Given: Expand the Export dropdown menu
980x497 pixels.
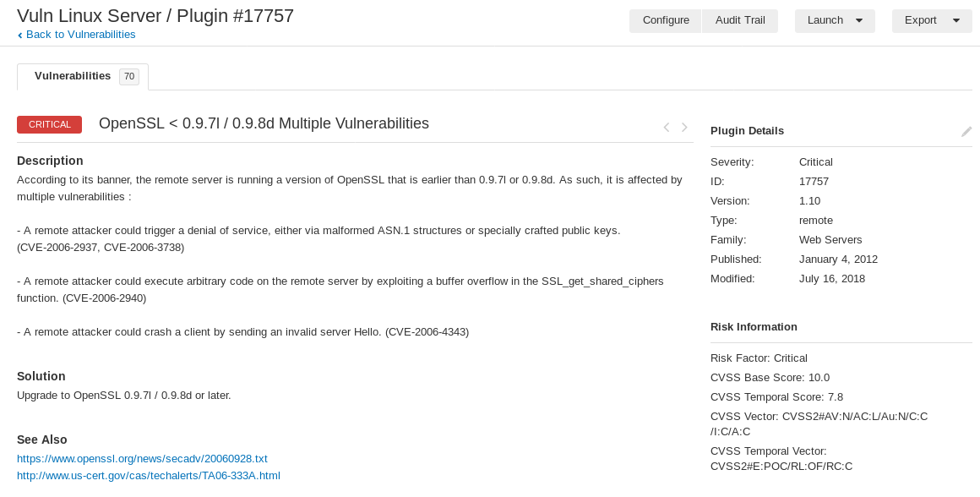Looking at the screenshot, I should coord(932,21).
